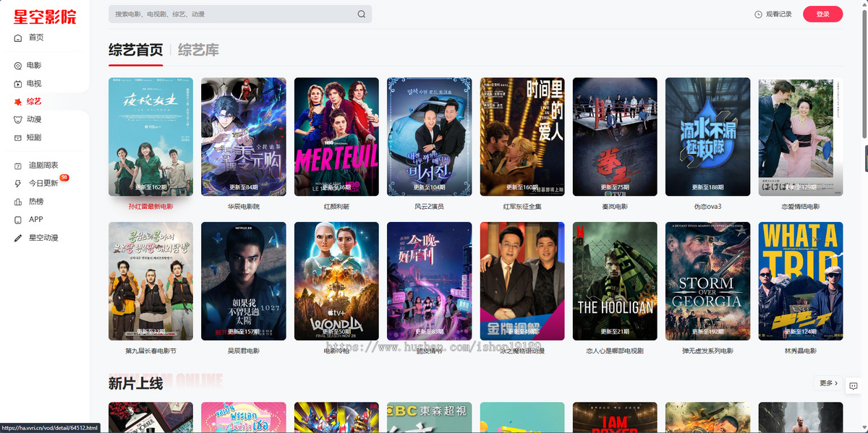Screen dimensions: 868x433
Task: Open the 时间里的爱人 poster
Action: [522, 137]
